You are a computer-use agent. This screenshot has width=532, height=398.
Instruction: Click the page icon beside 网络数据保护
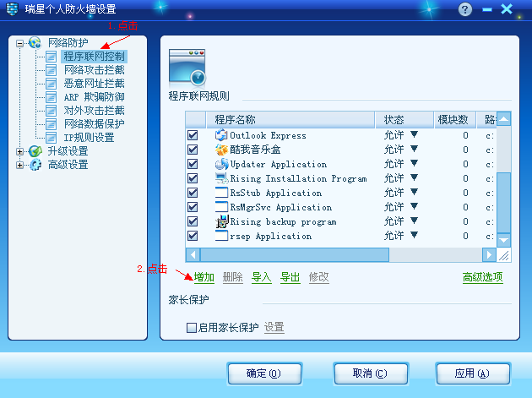point(51,124)
